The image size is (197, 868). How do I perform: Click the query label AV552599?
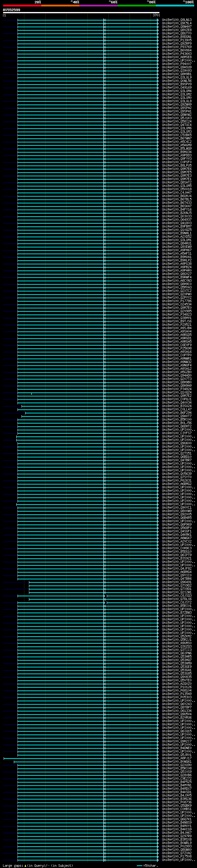coord(11,10)
